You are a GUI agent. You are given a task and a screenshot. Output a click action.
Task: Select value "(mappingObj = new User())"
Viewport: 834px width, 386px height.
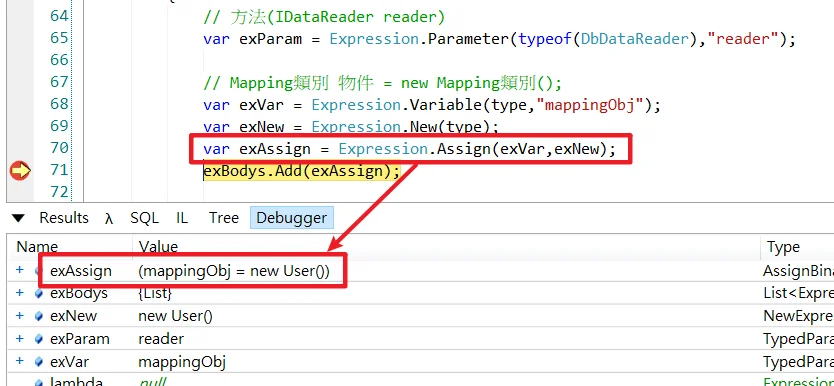234,271
